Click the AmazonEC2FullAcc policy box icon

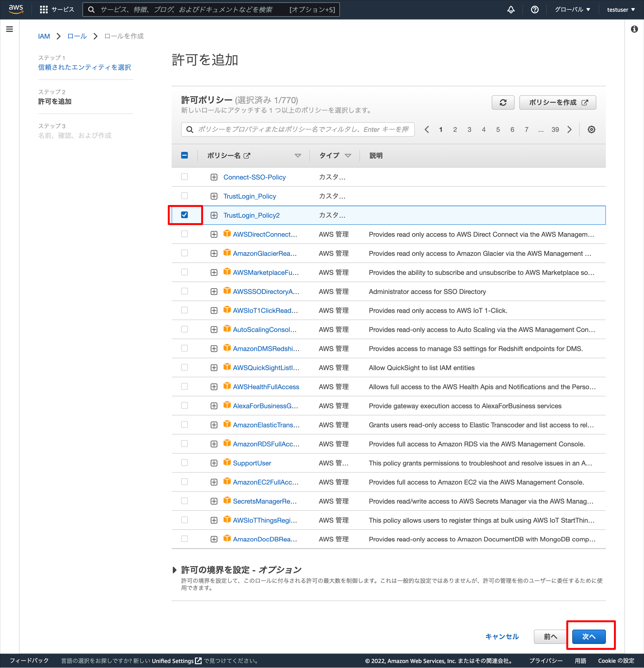coord(227,482)
